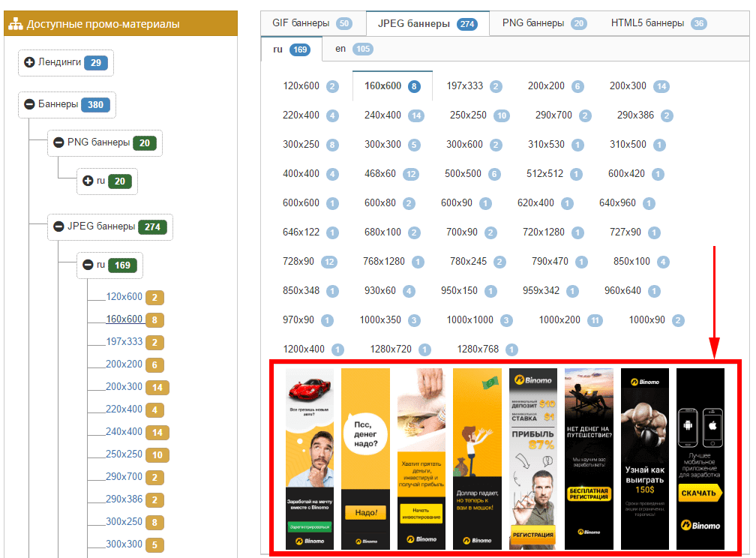
Task: Choose the 240x400 size in the grid
Action: pos(394,115)
